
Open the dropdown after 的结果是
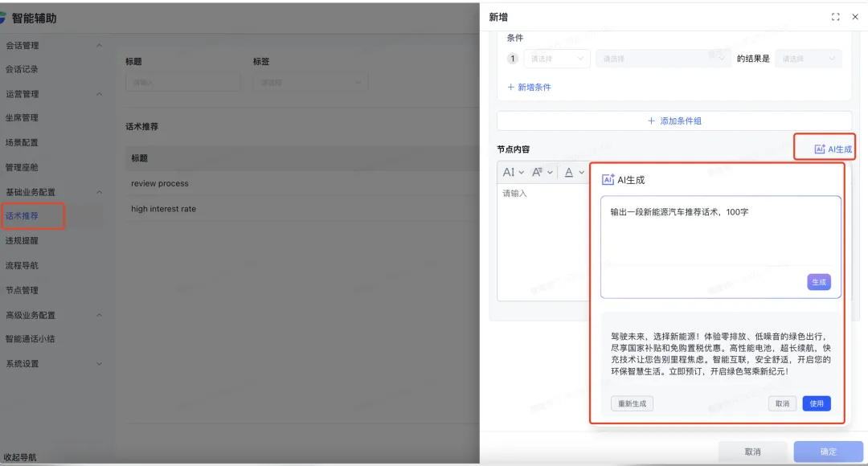click(807, 59)
